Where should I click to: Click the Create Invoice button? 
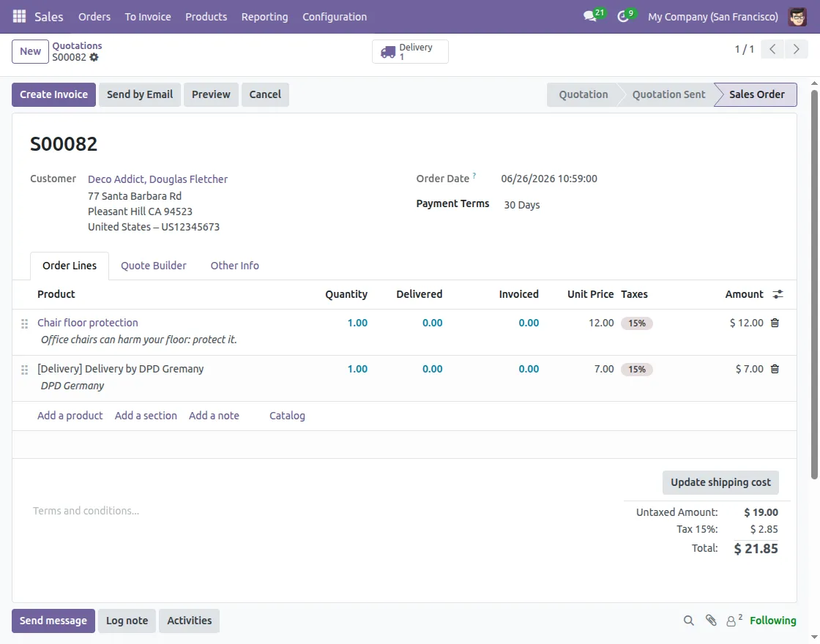54,94
